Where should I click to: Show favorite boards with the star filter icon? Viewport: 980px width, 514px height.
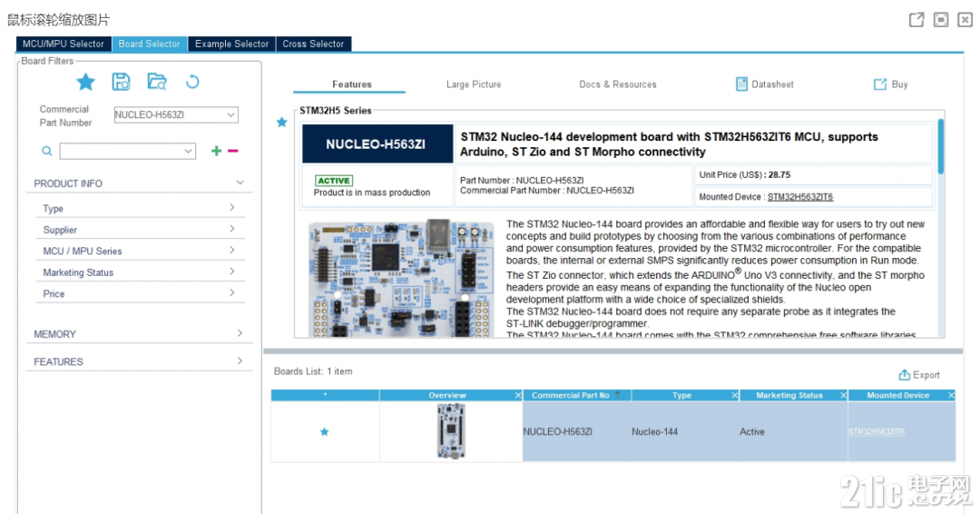[85, 82]
